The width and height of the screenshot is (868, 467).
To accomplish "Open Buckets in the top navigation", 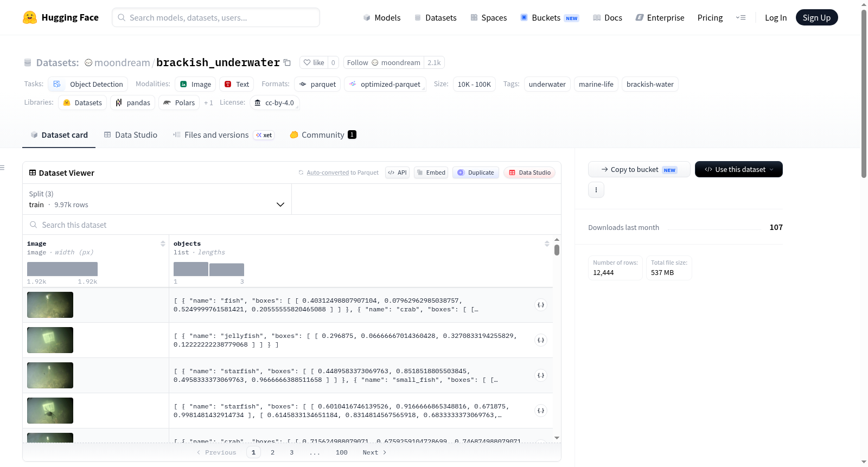I will pos(550,17).
